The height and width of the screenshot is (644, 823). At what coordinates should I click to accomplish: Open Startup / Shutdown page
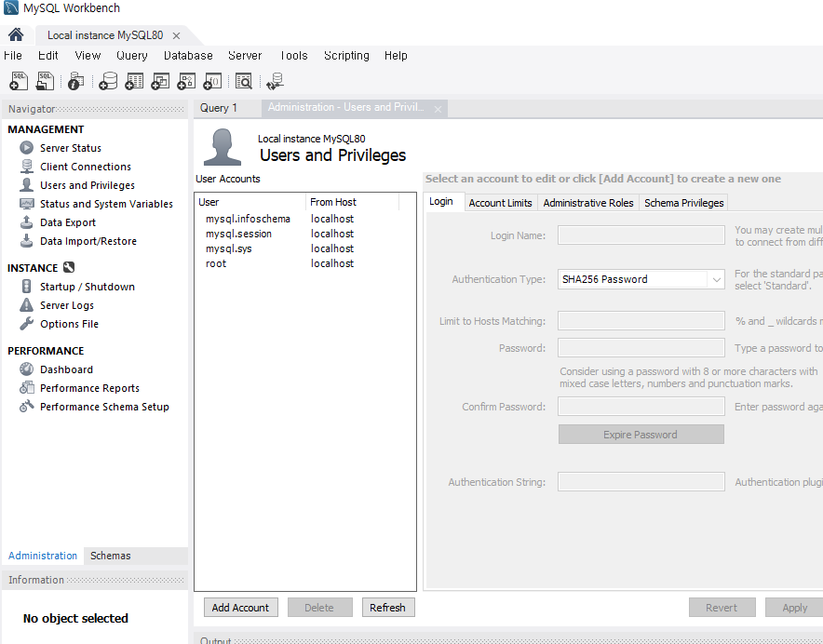click(88, 287)
